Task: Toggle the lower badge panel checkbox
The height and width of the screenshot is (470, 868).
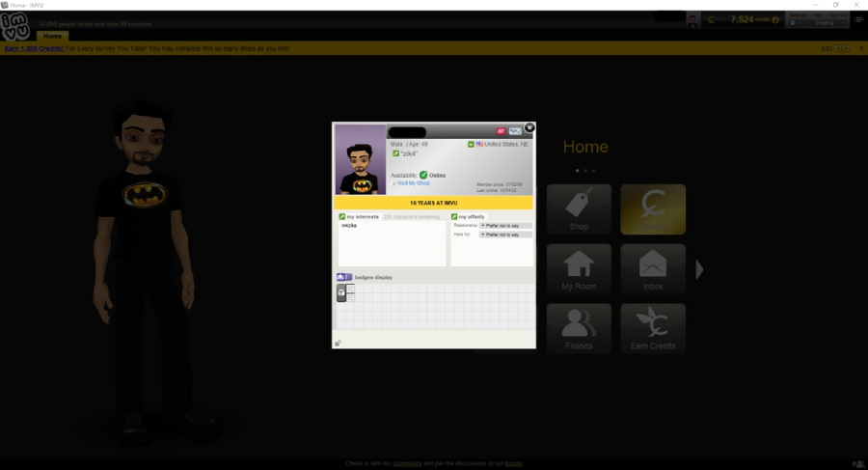Action: point(350,297)
